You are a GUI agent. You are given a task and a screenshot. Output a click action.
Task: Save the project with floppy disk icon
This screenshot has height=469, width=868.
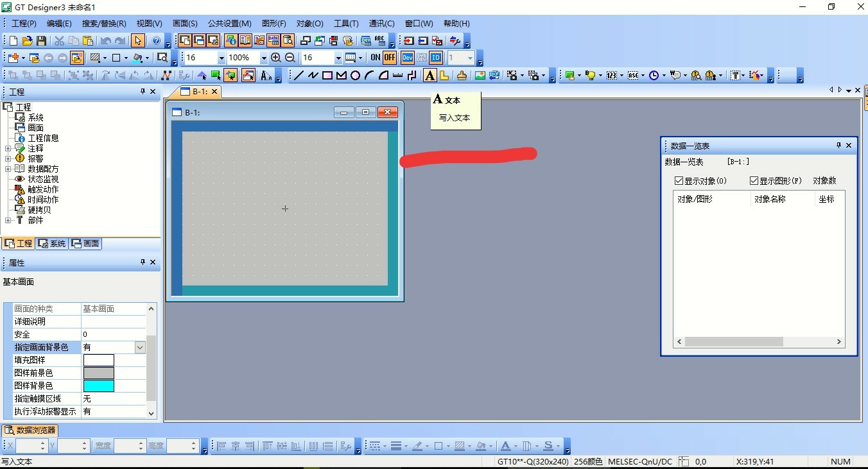pyautogui.click(x=41, y=40)
